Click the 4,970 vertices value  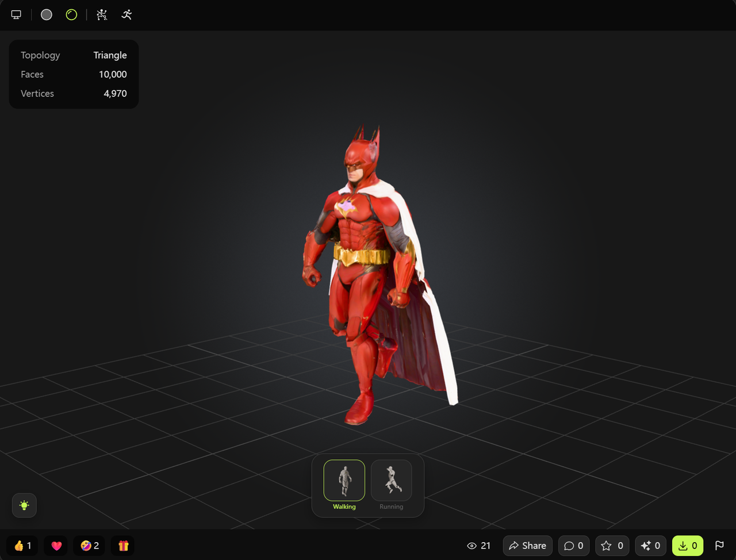115,93
